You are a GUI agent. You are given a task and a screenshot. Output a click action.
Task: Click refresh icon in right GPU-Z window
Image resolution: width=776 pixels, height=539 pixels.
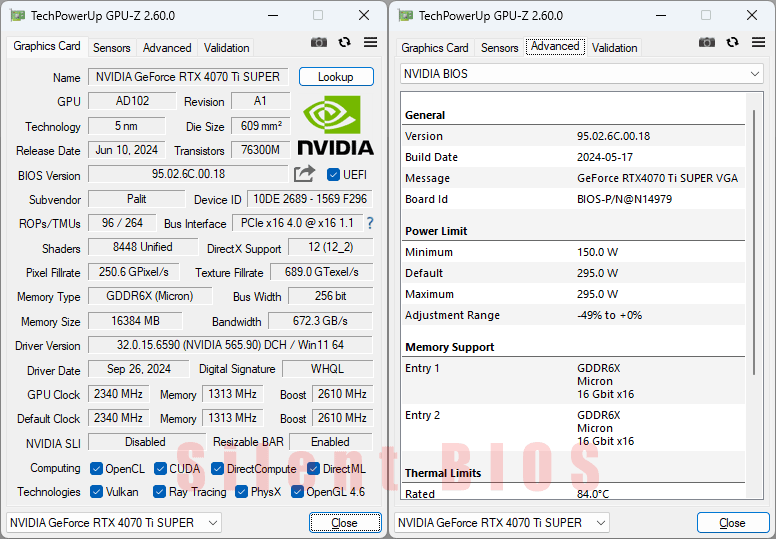[x=732, y=43]
